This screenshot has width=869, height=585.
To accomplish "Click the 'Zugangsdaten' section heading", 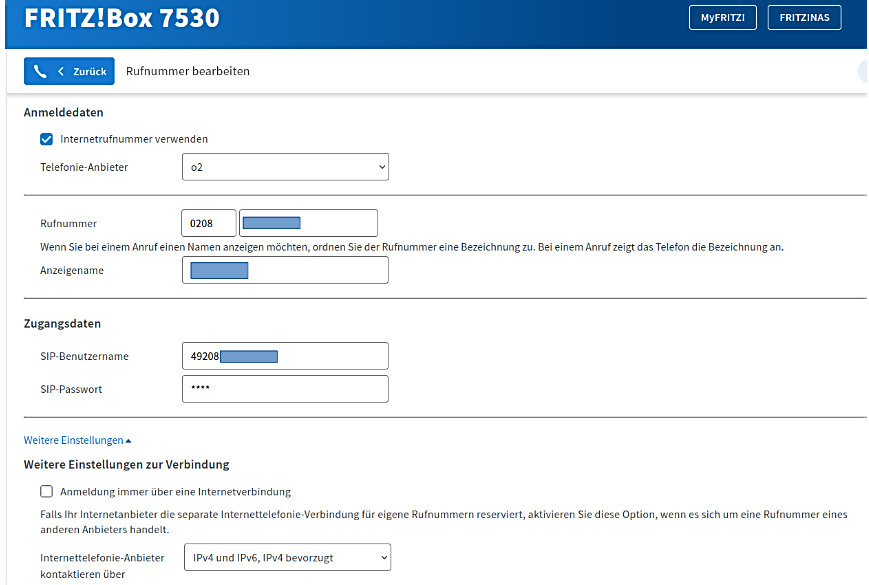I will click(63, 324).
